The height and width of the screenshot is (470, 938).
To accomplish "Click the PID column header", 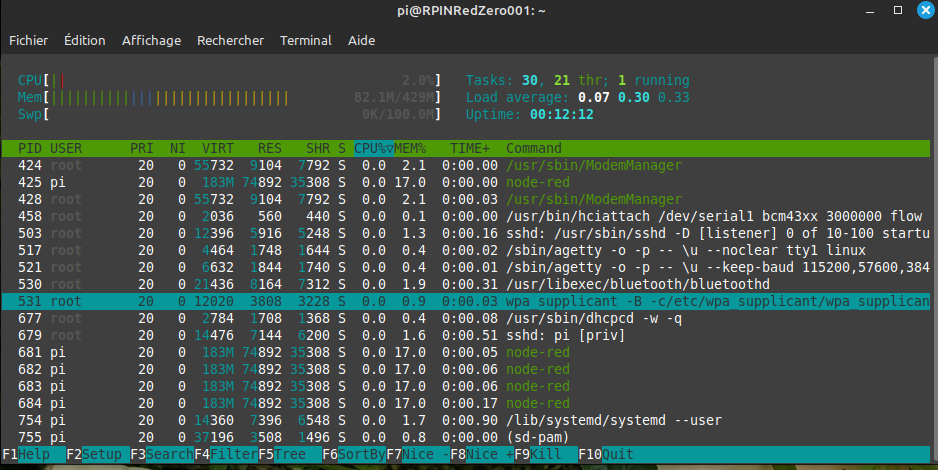I will [30, 148].
